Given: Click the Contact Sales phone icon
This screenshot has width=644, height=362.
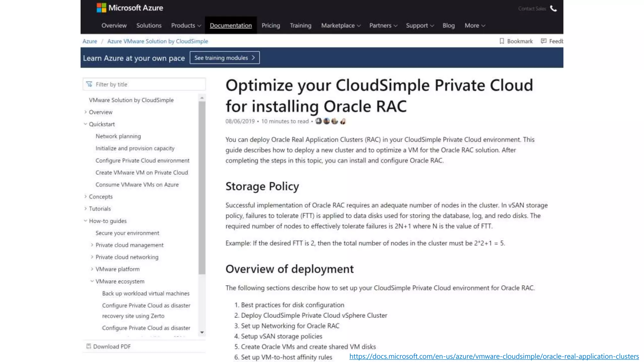Looking at the screenshot, I should pyautogui.click(x=553, y=8).
